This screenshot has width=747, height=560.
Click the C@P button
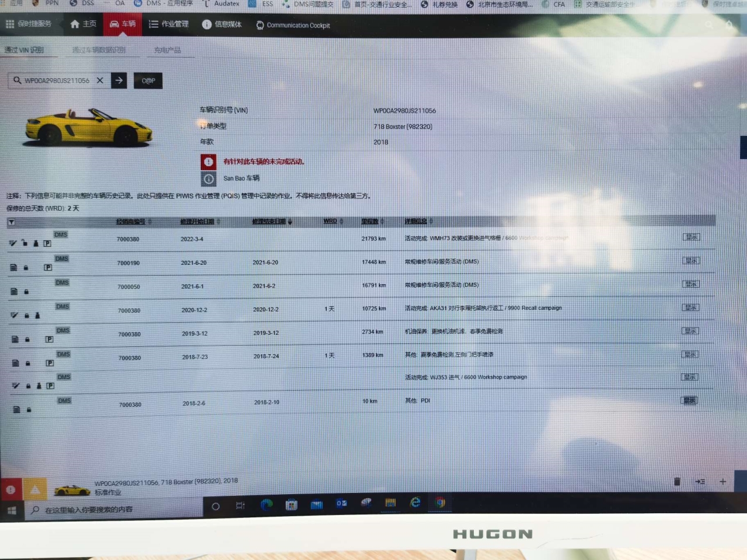[148, 80]
